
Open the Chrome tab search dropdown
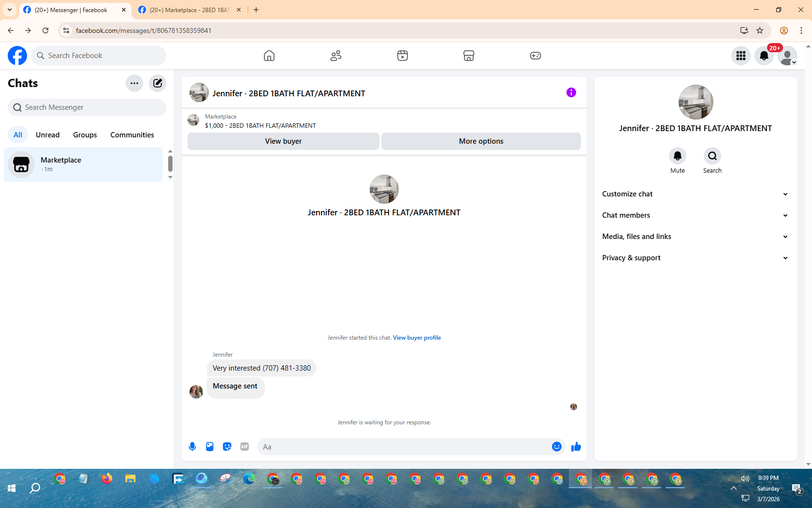point(10,10)
